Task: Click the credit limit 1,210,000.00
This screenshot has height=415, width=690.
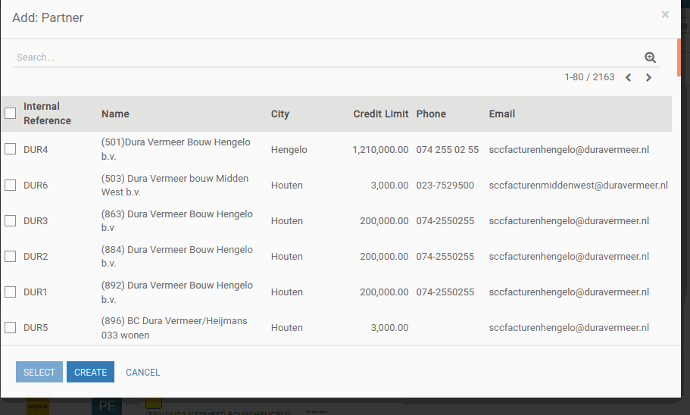Action: pos(380,150)
